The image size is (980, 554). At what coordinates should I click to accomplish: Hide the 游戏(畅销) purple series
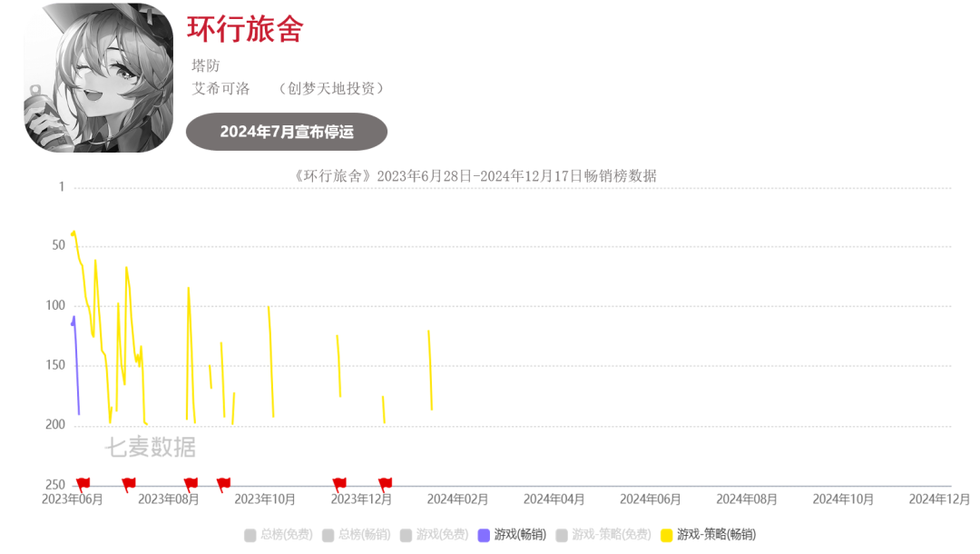pos(512,535)
